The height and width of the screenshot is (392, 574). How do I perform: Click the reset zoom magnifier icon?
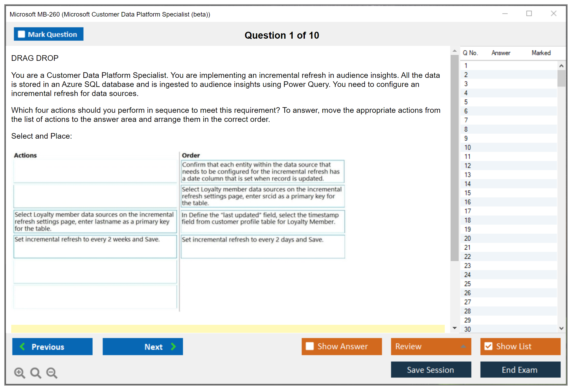[x=36, y=373]
